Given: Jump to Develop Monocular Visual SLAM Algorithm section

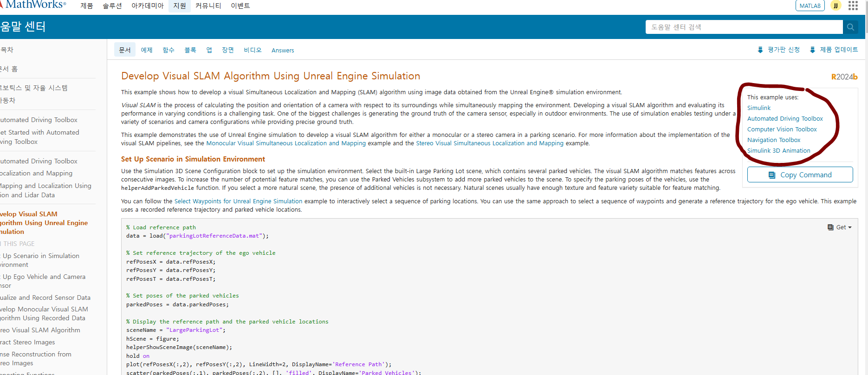Looking at the screenshot, I should click(44, 313).
